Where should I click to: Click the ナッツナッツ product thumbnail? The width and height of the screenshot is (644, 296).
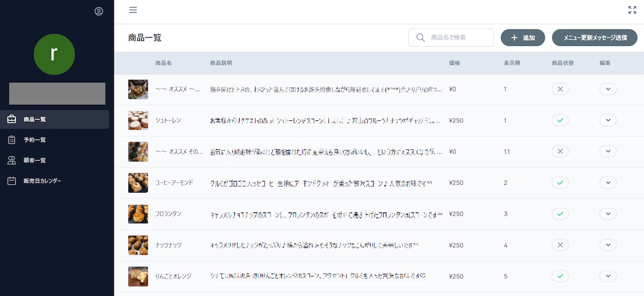coord(138,245)
